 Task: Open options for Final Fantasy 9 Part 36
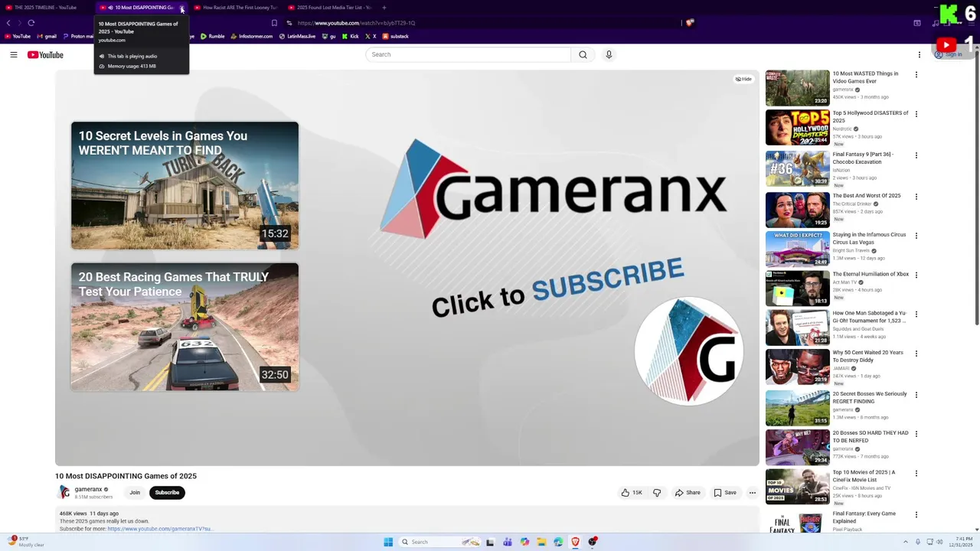point(916,155)
